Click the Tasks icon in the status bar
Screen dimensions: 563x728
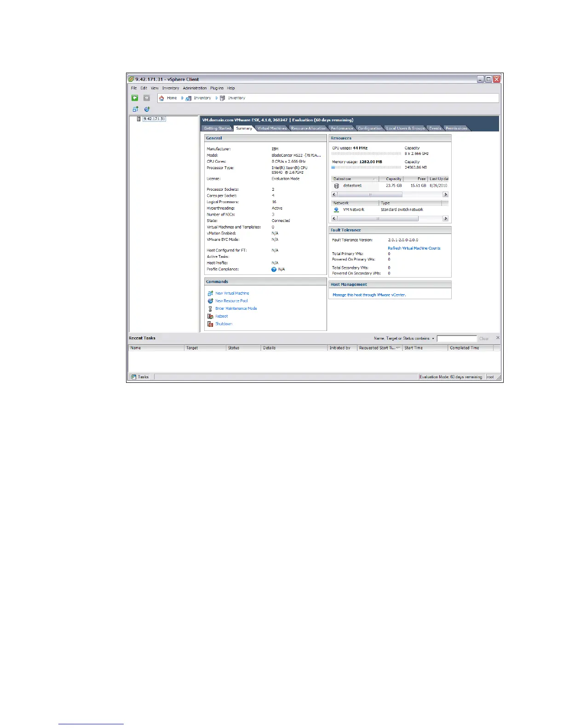(133, 377)
